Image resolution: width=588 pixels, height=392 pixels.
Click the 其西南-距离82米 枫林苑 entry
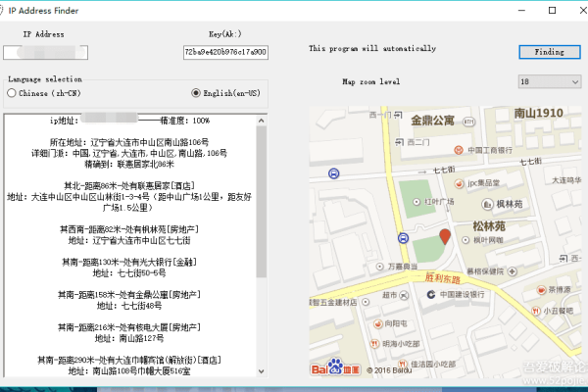pyautogui.click(x=129, y=229)
